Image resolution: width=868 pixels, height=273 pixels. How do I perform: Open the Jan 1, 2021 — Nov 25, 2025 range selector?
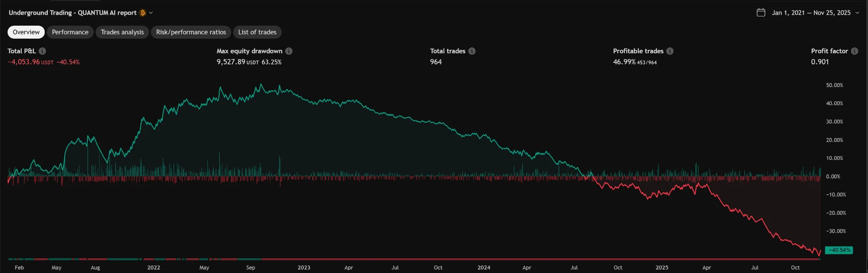click(811, 13)
